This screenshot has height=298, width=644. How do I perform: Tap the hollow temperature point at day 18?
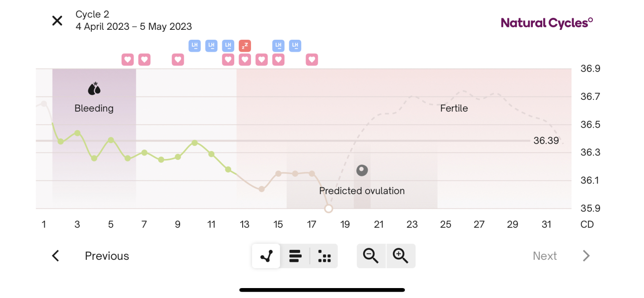[328, 209]
